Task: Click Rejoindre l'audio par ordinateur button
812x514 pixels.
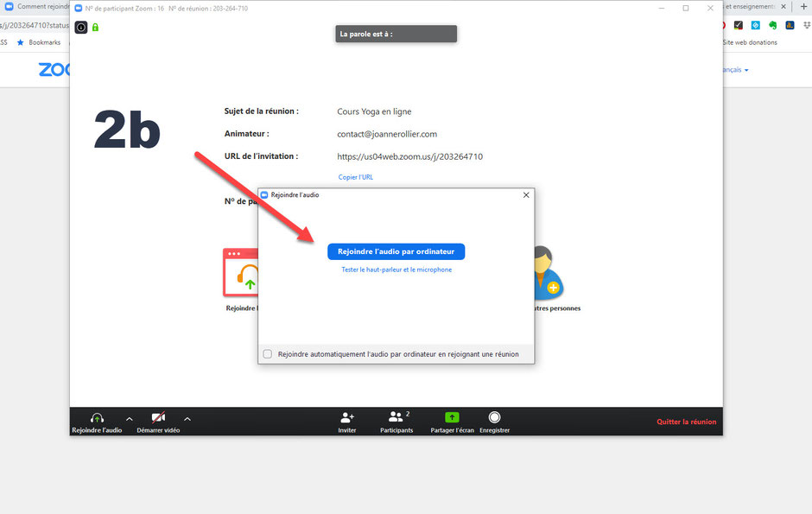Action: pos(396,251)
